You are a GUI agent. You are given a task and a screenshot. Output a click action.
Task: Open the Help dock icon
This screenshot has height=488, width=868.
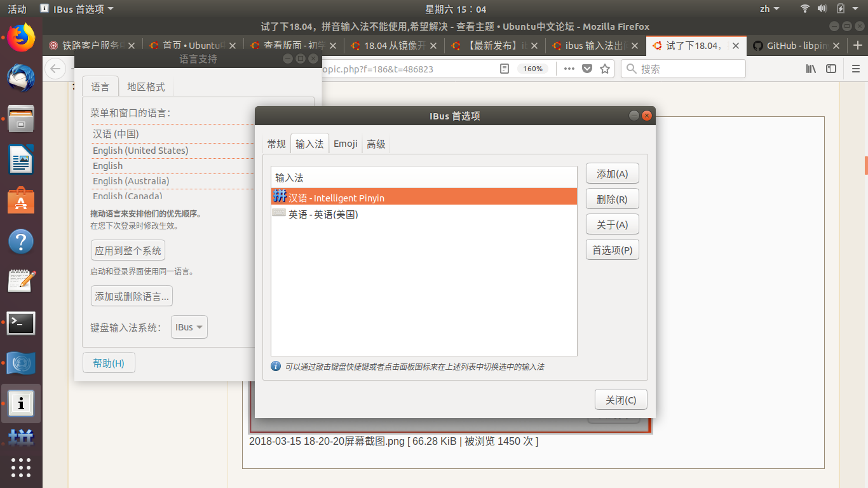[21, 241]
